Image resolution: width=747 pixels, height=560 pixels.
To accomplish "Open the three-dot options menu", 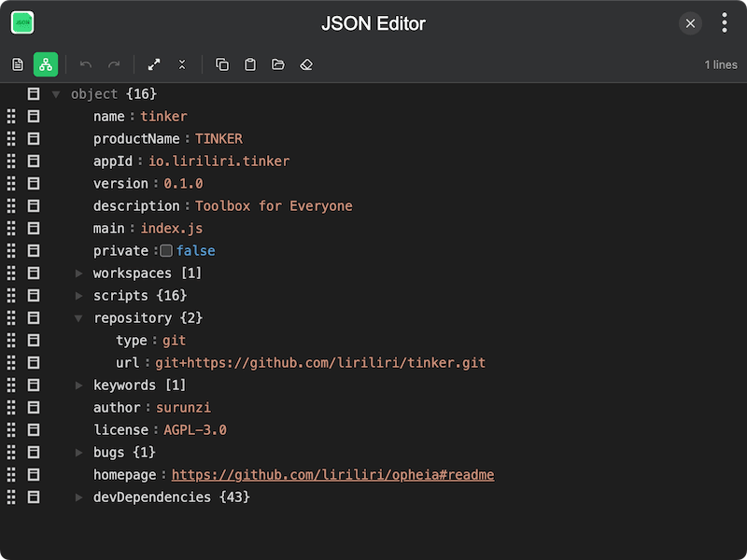I will [724, 21].
